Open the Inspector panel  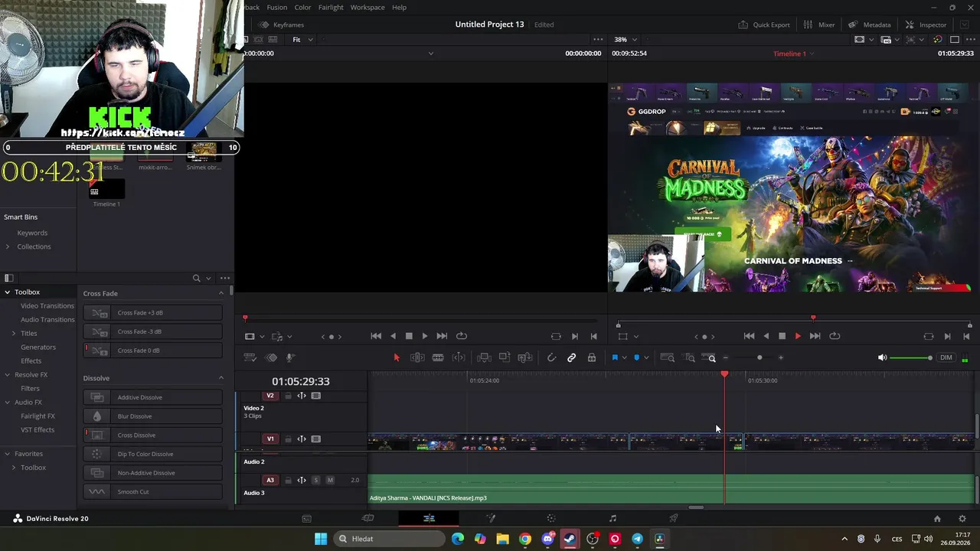click(x=925, y=24)
